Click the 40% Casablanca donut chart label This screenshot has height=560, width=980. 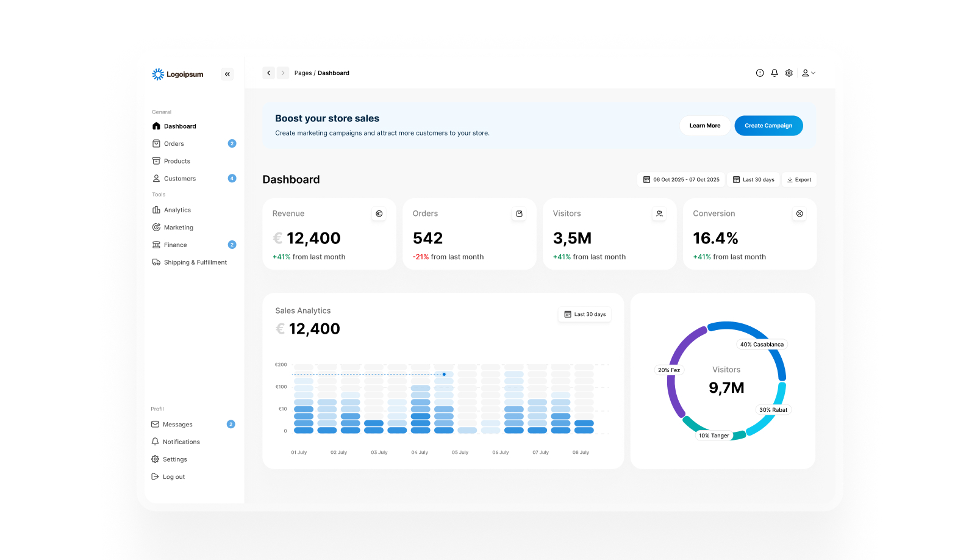point(762,345)
